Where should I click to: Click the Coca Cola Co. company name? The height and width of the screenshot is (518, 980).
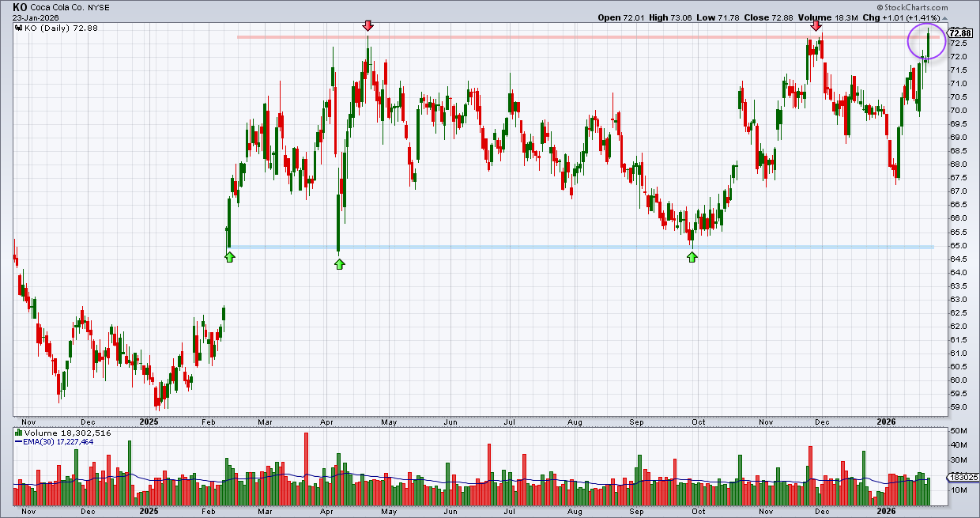click(x=59, y=6)
